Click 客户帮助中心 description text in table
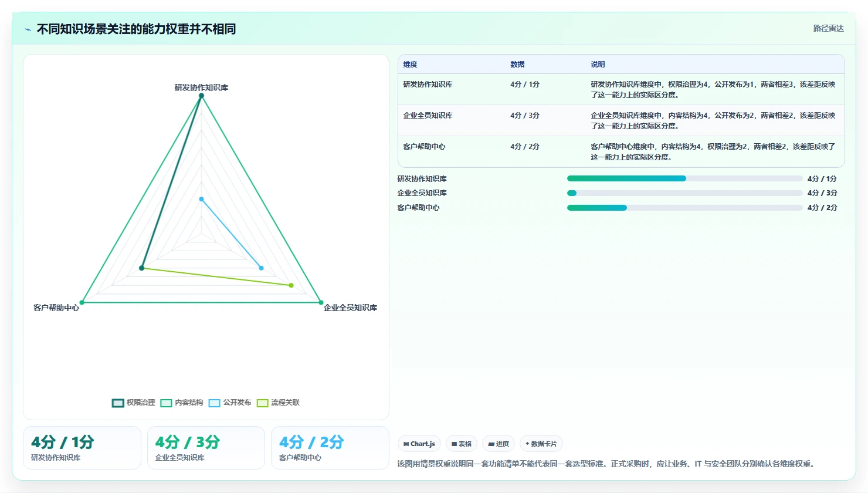868x493 pixels. tap(713, 152)
